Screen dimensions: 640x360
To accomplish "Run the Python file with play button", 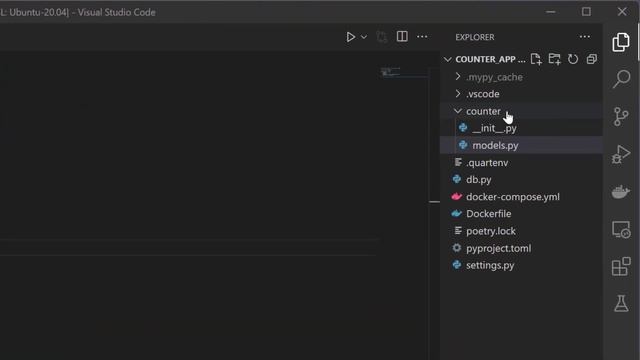I will pyautogui.click(x=350, y=37).
